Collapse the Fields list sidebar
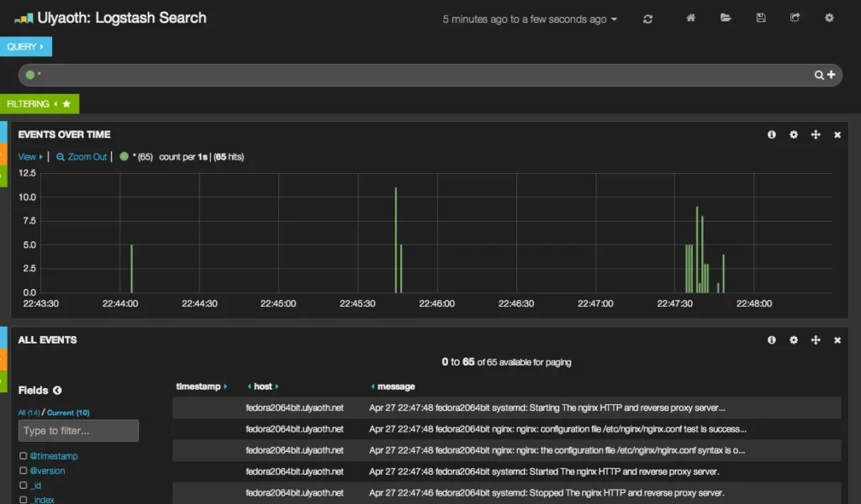The width and height of the screenshot is (861, 504). 57,391
